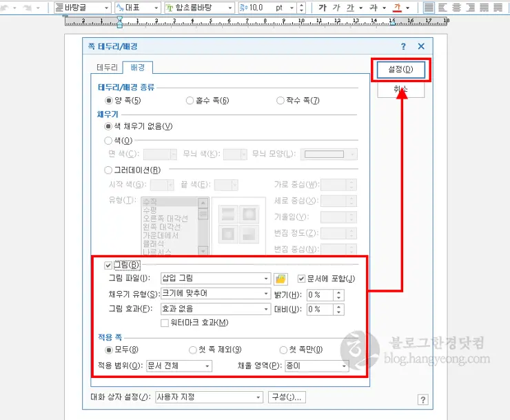Click the 밝기(H) brightness stepper
This screenshot has width=510, height=420.
pos(338,295)
